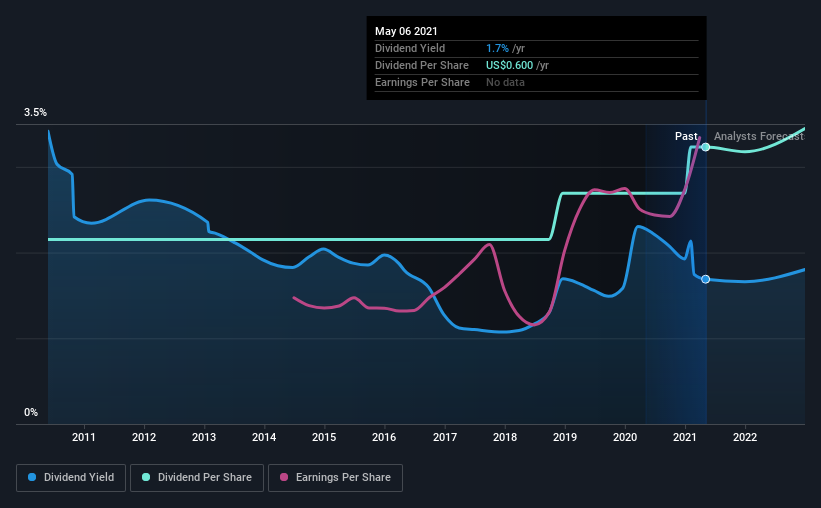Select the Dividend Per Share marker on chart
This screenshot has width=821, height=508.
tap(706, 147)
